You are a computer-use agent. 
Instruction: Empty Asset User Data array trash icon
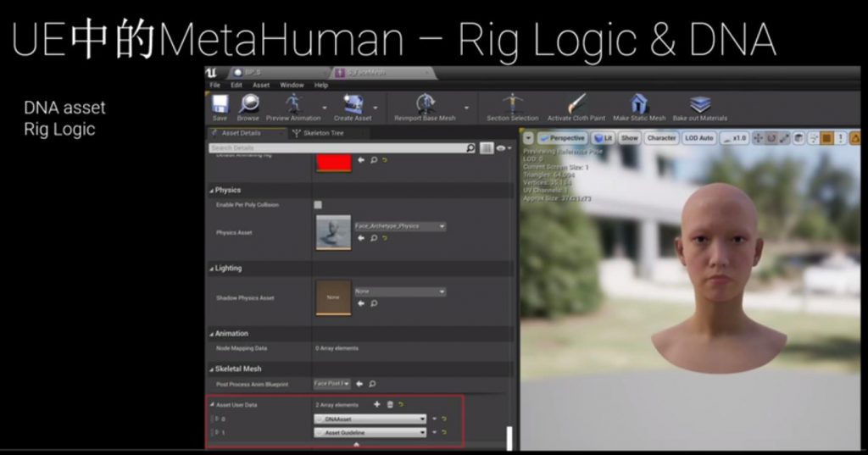tap(390, 405)
